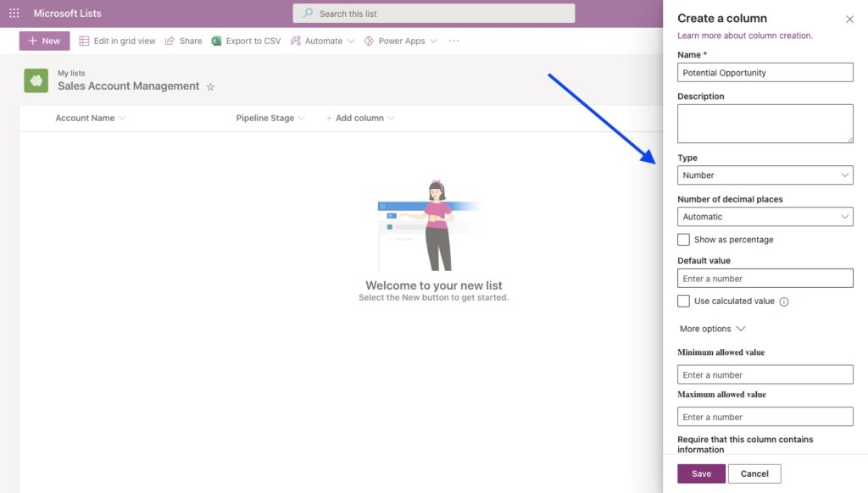
Task: Click the Minimum allowed value field
Action: click(765, 374)
